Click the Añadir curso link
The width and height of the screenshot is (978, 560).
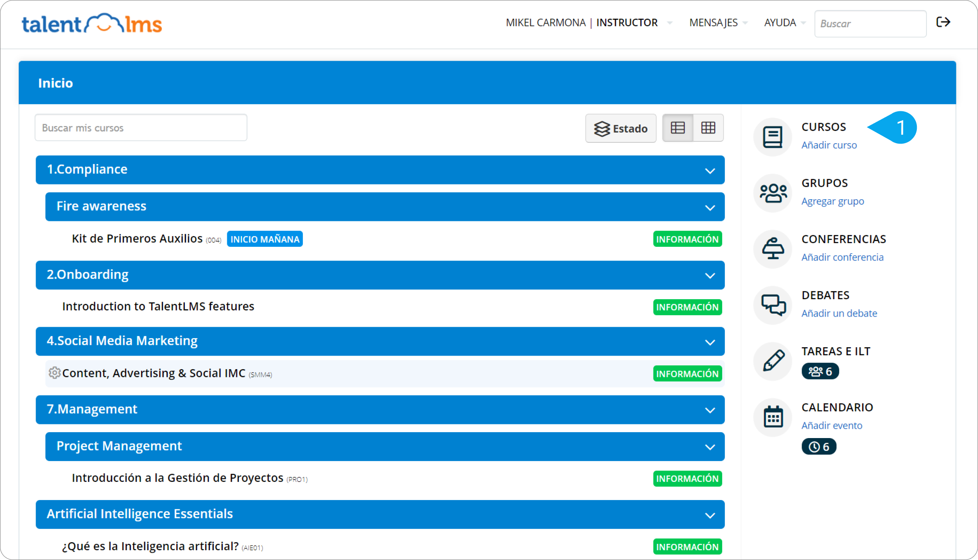[x=829, y=145]
